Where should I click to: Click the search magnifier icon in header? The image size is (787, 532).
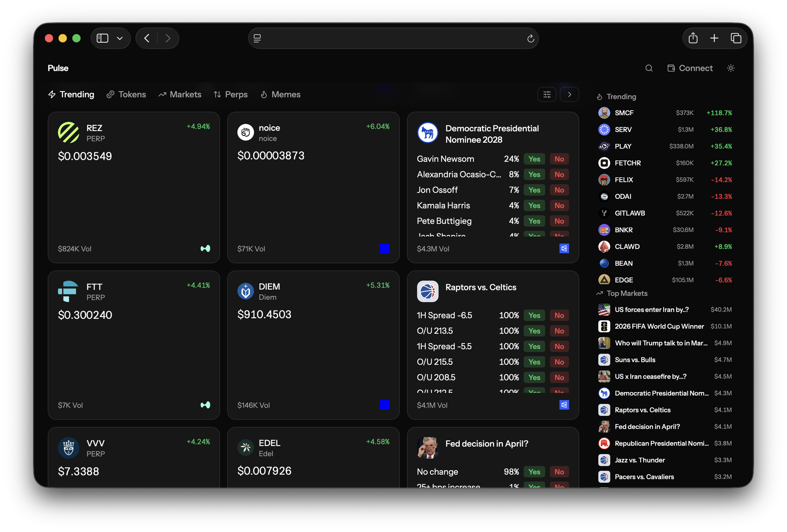coord(648,68)
